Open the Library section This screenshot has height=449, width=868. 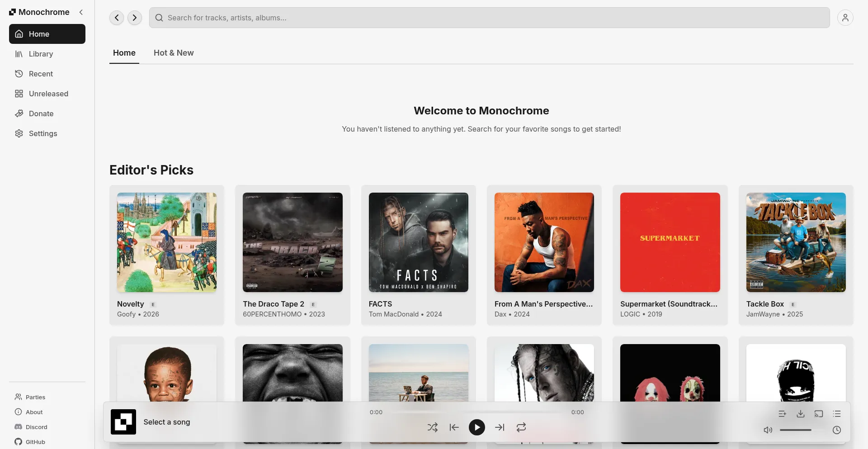(x=47, y=54)
